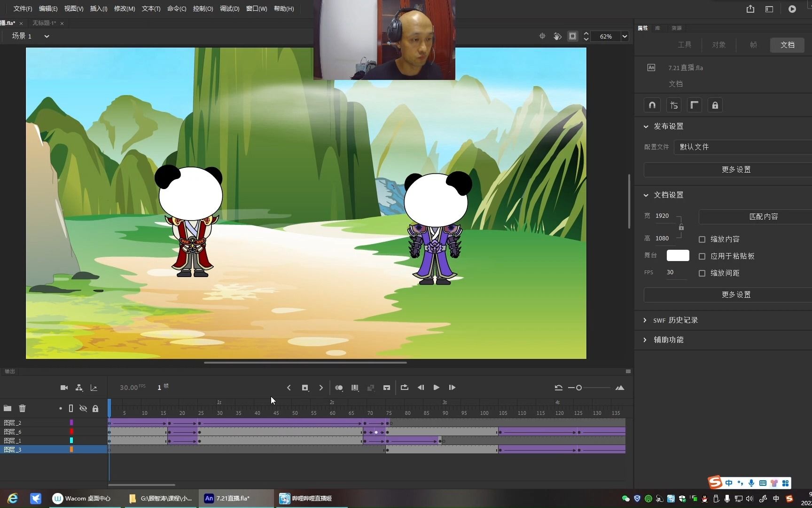This screenshot has width=812, height=508.
Task: Click the 匹配内容 button
Action: 755,217
